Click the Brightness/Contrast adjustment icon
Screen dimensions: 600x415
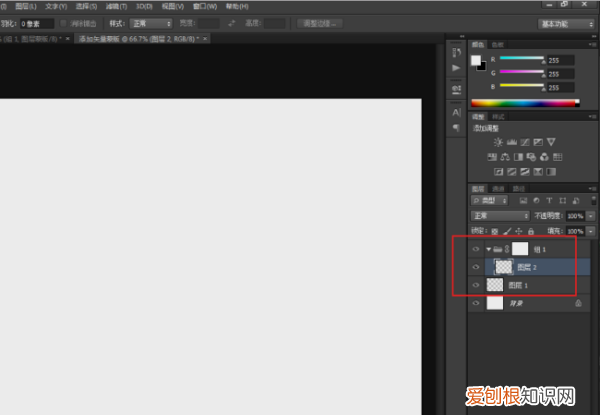coord(498,142)
